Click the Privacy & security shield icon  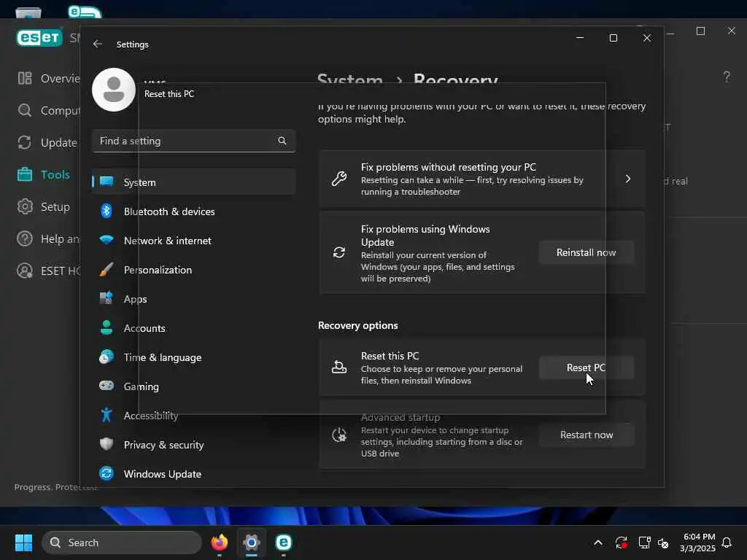tap(107, 444)
